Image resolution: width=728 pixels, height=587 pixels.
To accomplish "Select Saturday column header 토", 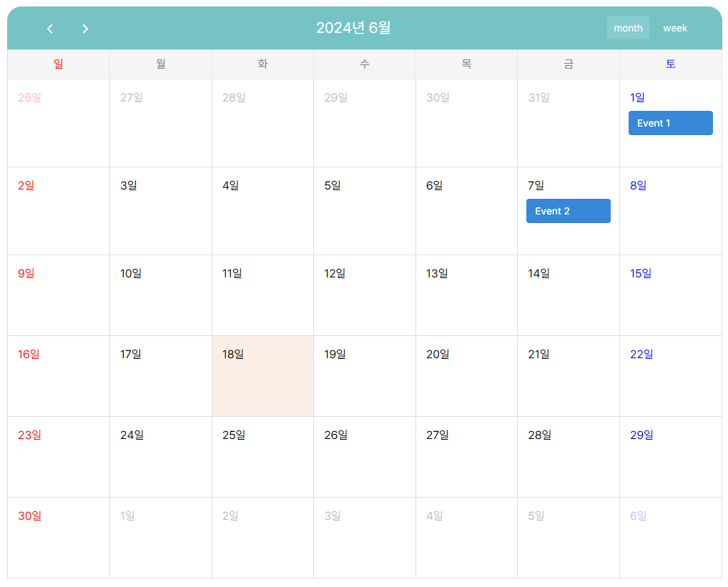I will [670, 64].
